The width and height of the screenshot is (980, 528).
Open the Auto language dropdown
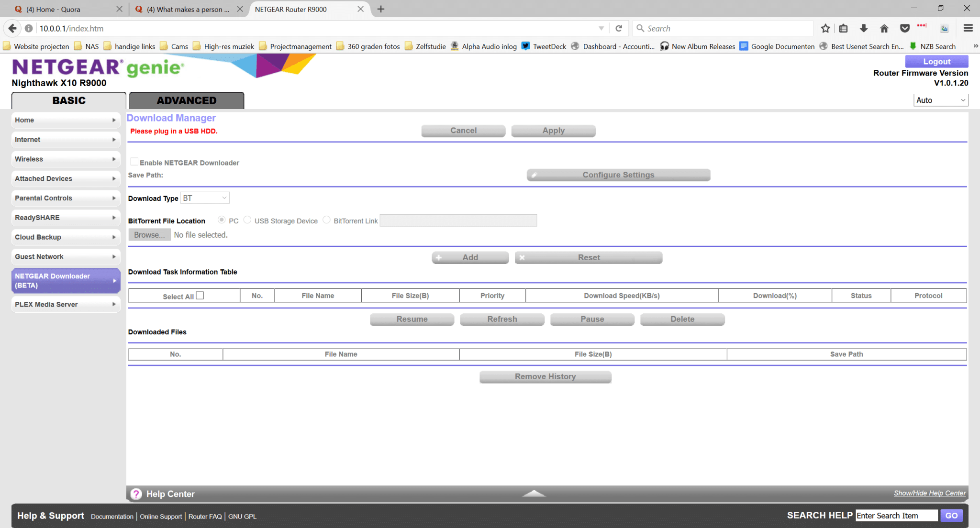(x=941, y=100)
